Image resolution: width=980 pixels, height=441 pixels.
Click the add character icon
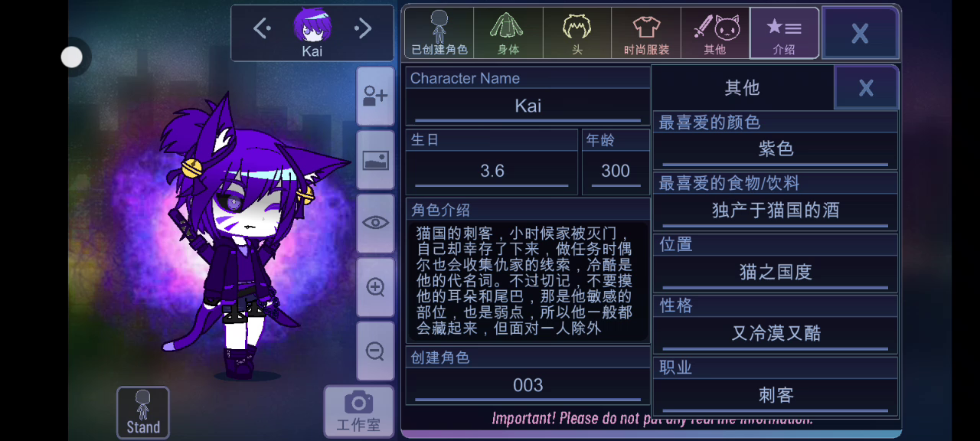pyautogui.click(x=375, y=96)
